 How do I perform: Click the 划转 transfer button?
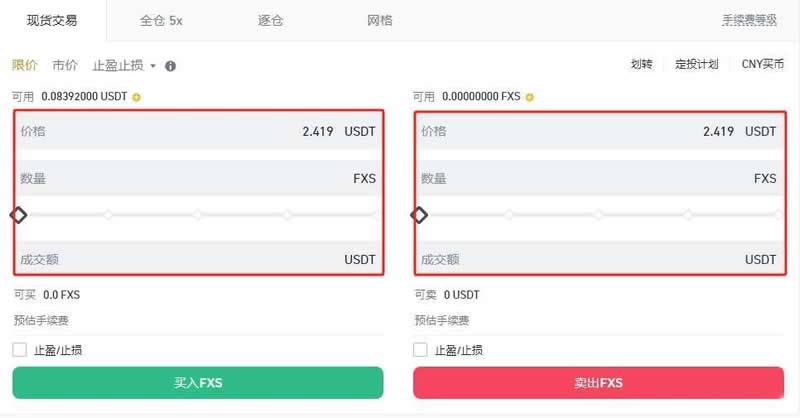coord(641,64)
